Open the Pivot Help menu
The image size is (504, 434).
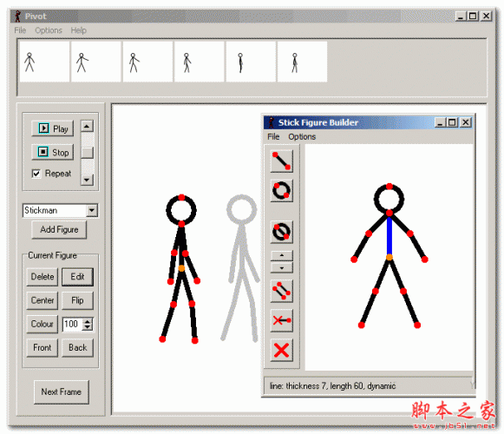point(78,30)
